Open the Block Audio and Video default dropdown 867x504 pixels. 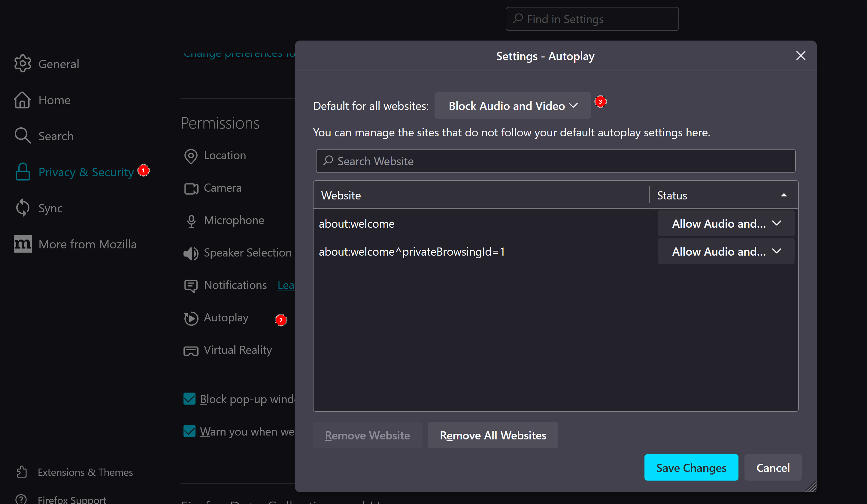point(512,106)
